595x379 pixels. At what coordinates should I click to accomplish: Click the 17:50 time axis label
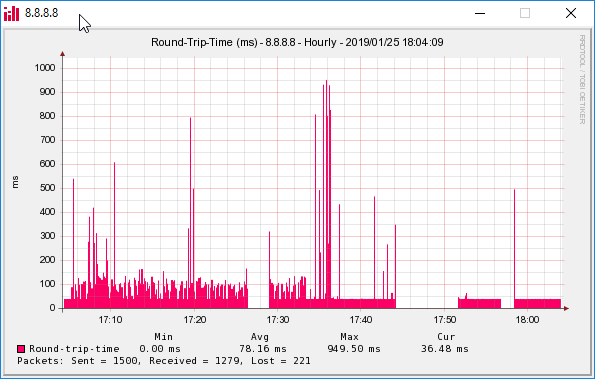point(445,320)
